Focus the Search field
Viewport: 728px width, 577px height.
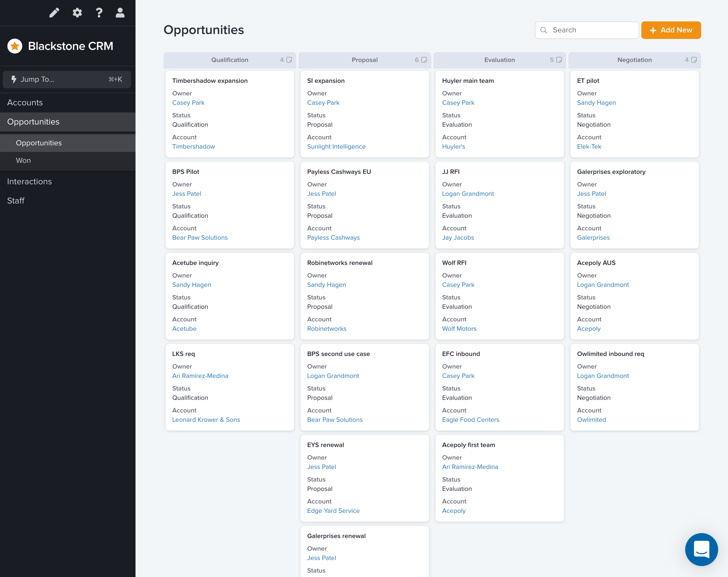click(587, 30)
